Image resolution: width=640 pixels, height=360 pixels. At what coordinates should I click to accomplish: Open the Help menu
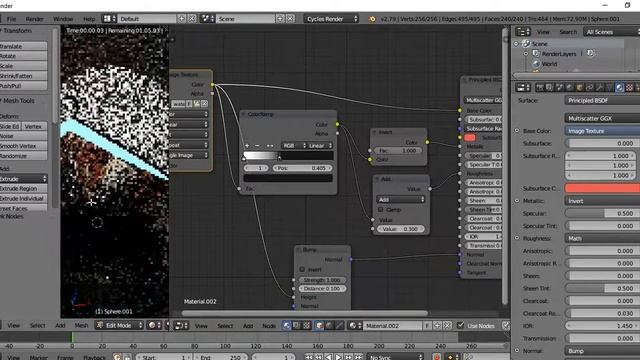point(89,19)
